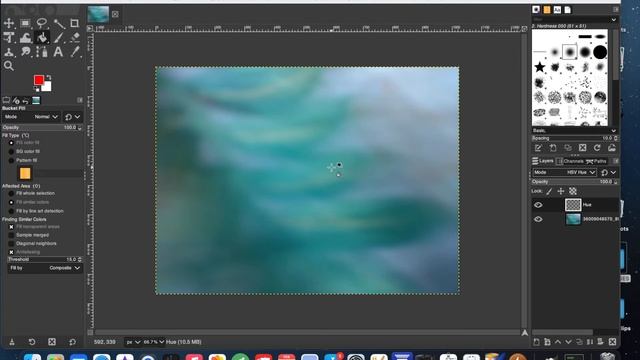Adjust the Threshold slider
The height and width of the screenshot is (360, 640).
coord(44,260)
